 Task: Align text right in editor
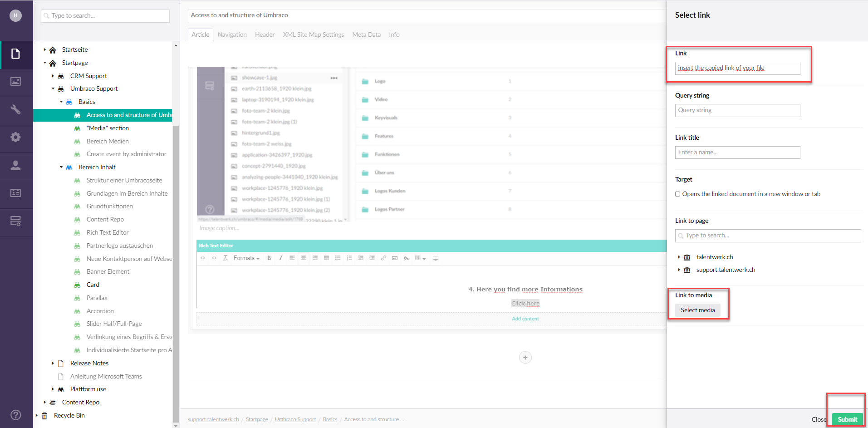coord(315,258)
